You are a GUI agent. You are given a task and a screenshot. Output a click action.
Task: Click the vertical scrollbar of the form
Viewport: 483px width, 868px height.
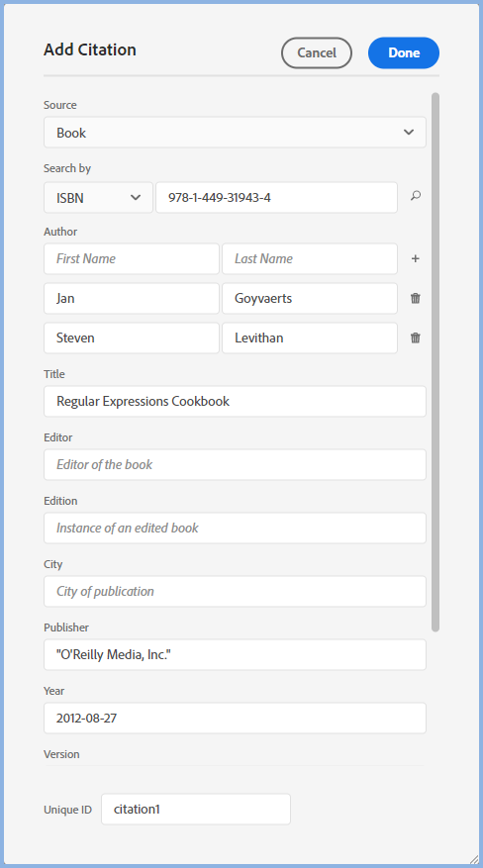pos(435,362)
